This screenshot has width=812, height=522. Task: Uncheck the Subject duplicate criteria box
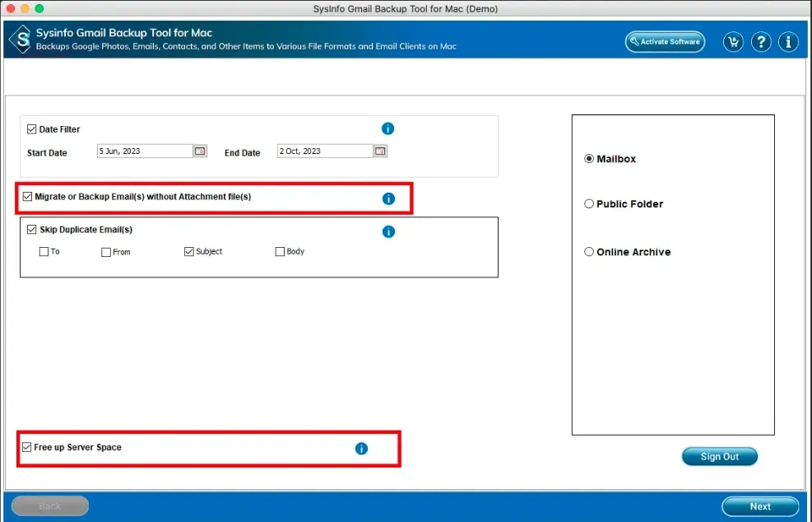click(189, 251)
